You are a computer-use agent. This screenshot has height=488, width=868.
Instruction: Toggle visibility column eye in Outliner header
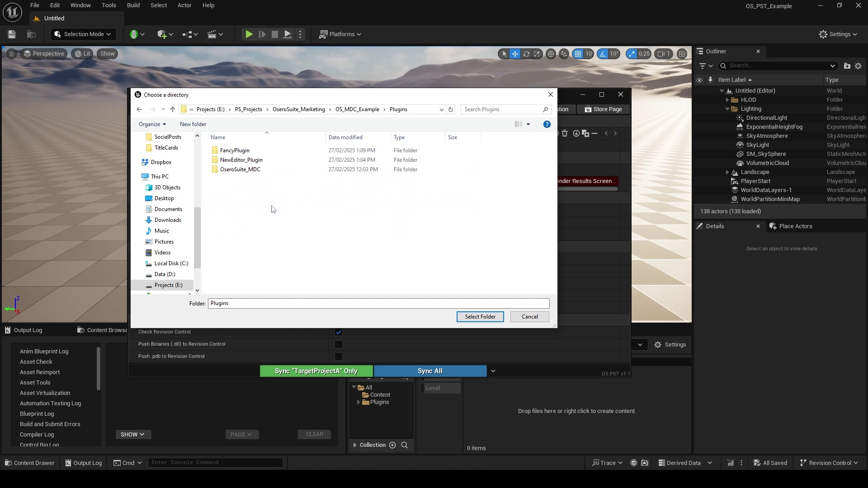pos(699,80)
